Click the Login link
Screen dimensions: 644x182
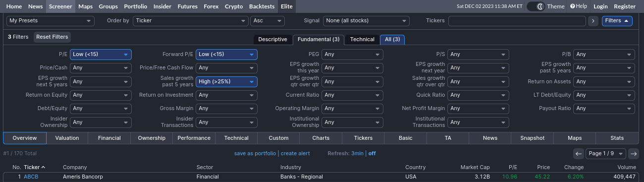pyautogui.click(x=600, y=6)
